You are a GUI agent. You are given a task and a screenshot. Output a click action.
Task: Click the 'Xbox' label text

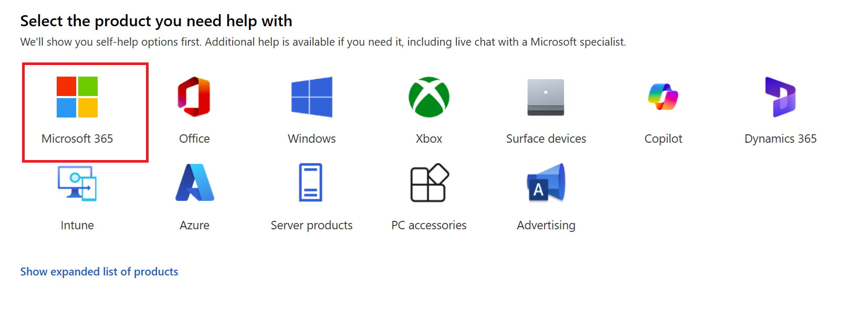429,139
